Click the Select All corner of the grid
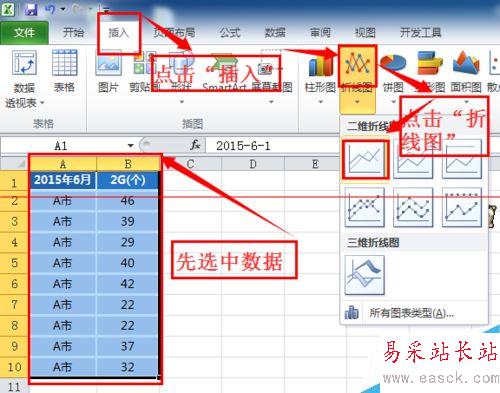 click(x=14, y=164)
